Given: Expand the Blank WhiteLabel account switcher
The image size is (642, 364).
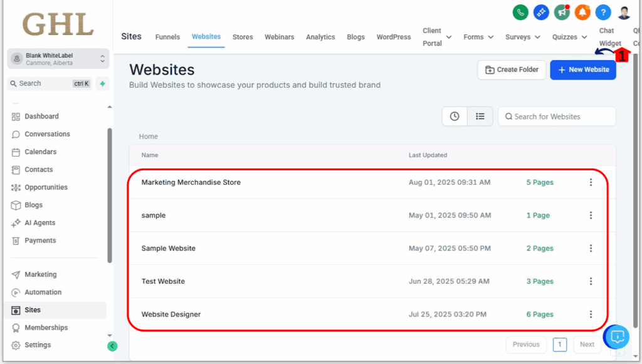Looking at the screenshot, I should pyautogui.click(x=58, y=59).
